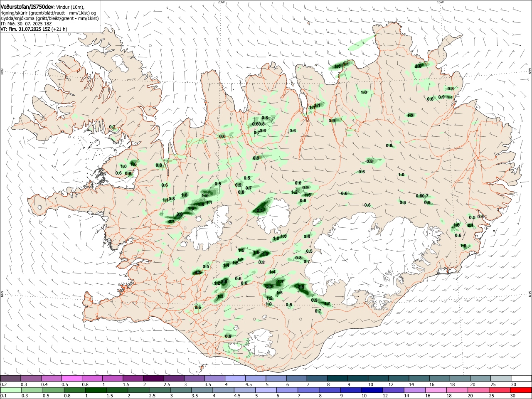Pick the red 30 swatch in rain legend
Screen dimensions: 532x399
point(521,390)
